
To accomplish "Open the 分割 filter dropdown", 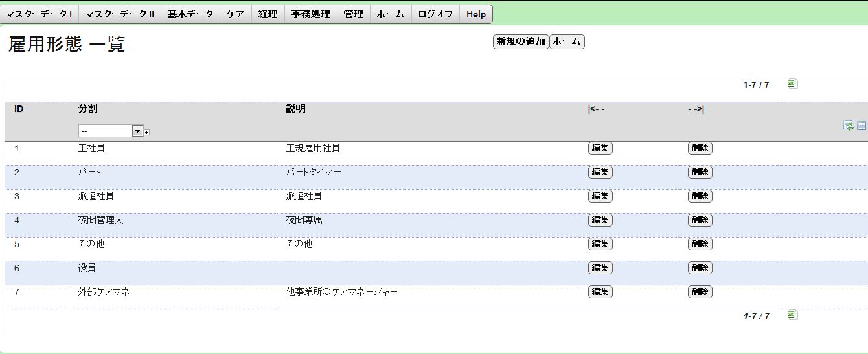I will (110, 131).
